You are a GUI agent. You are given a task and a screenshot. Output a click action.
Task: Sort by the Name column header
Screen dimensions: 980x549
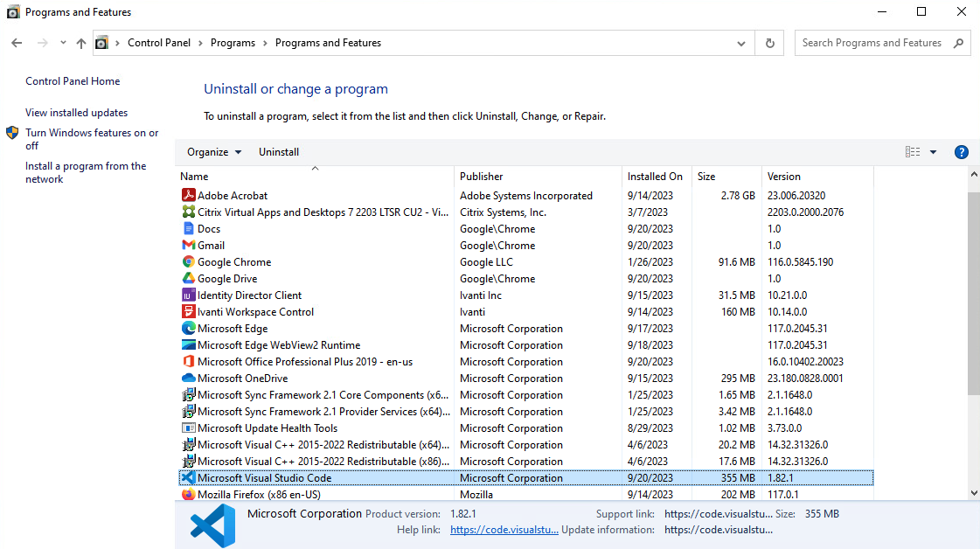click(315, 177)
